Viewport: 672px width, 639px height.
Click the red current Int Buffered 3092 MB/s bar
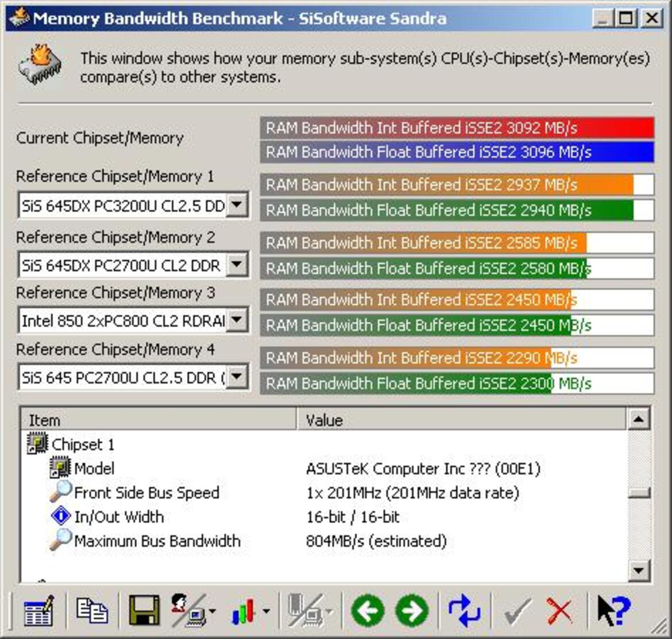pyautogui.click(x=457, y=127)
